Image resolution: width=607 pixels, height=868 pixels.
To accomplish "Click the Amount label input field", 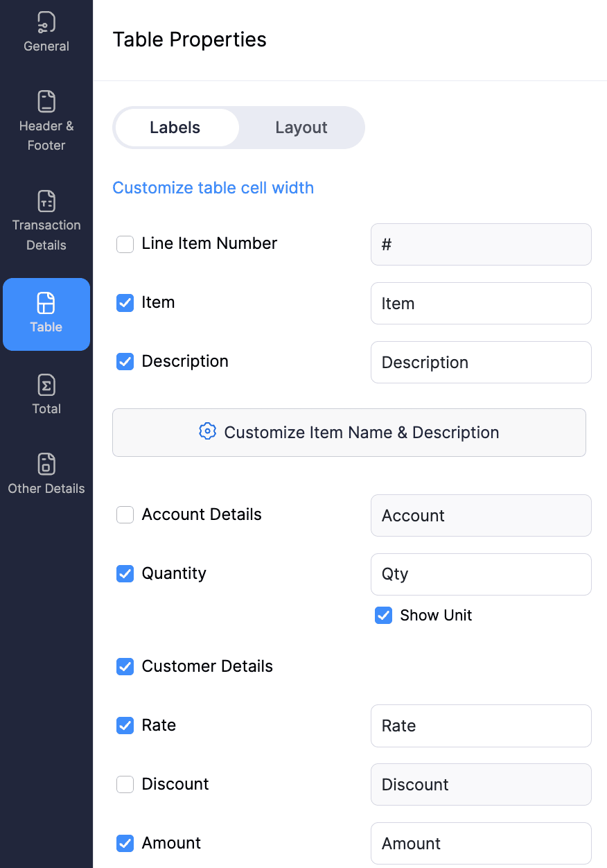I will tap(481, 844).
